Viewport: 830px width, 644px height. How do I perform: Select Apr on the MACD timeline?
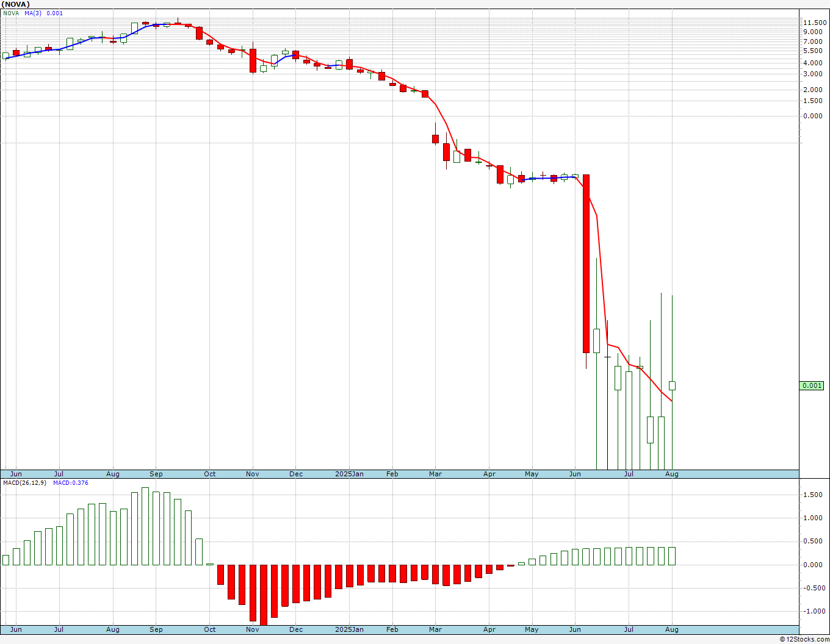(489, 629)
